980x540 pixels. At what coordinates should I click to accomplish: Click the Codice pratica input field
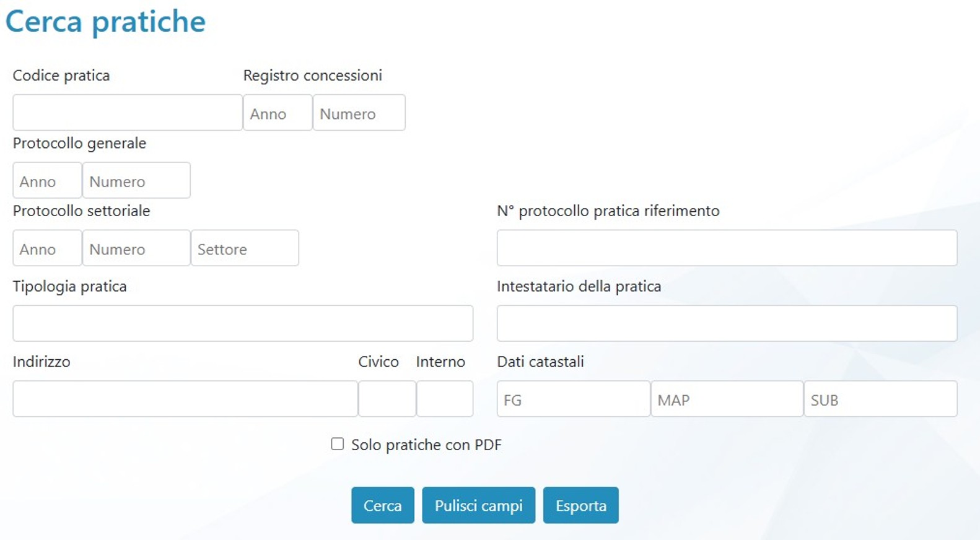pyautogui.click(x=127, y=113)
